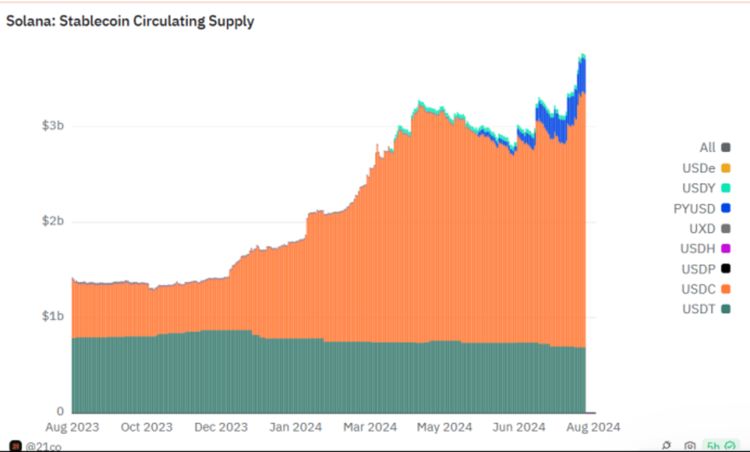The width and height of the screenshot is (750, 452).
Task: Click the Aug 2024 x-axis label
Action: (593, 427)
